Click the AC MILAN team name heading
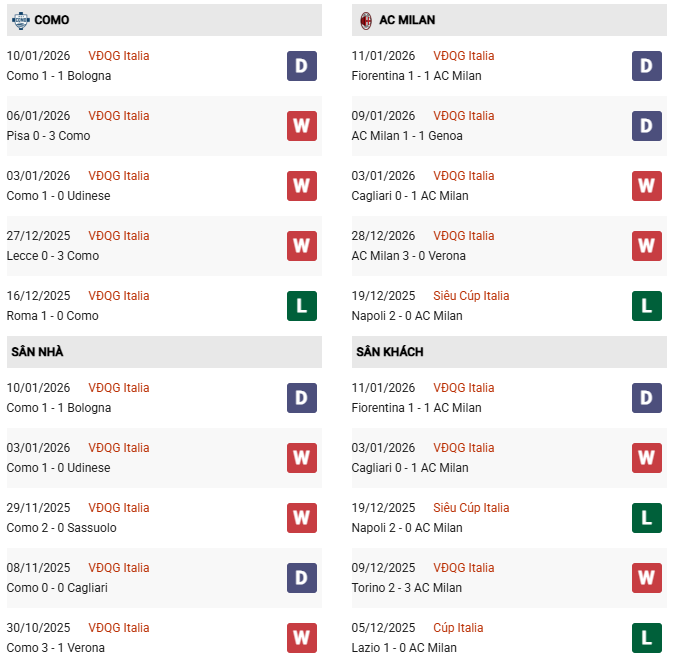 point(407,20)
